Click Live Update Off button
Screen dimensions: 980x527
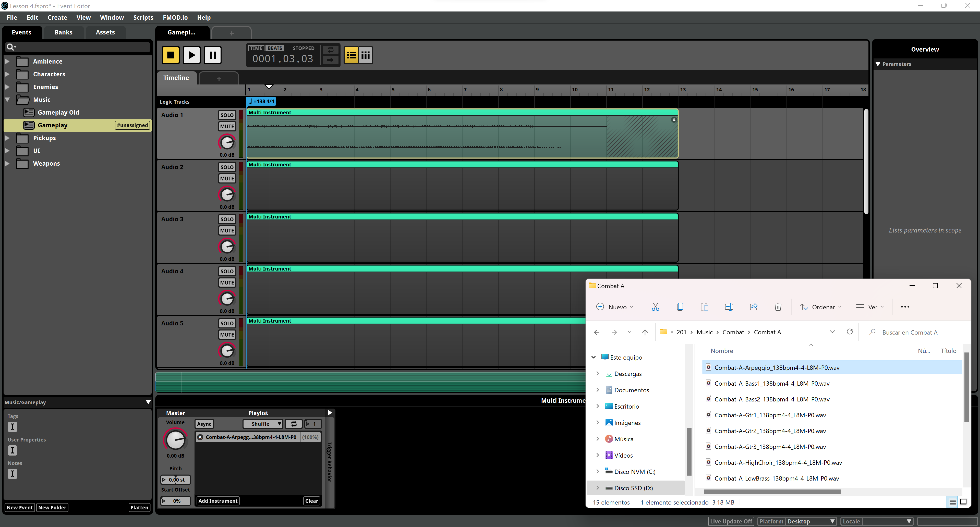pos(731,521)
